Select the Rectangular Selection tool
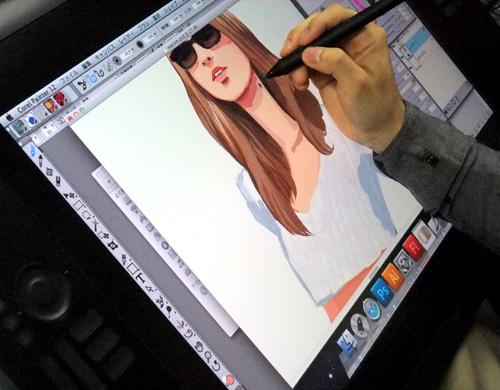This screenshot has height=390, width=500. 78,205
